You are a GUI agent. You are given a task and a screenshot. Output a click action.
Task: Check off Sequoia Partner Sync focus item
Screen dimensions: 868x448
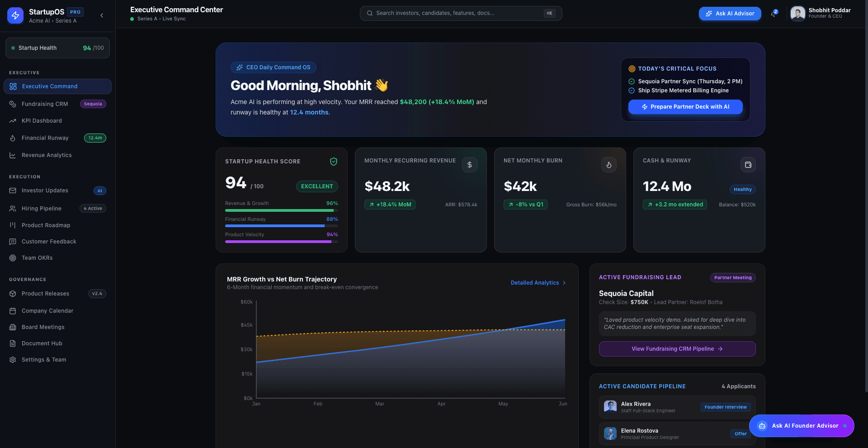pos(632,81)
